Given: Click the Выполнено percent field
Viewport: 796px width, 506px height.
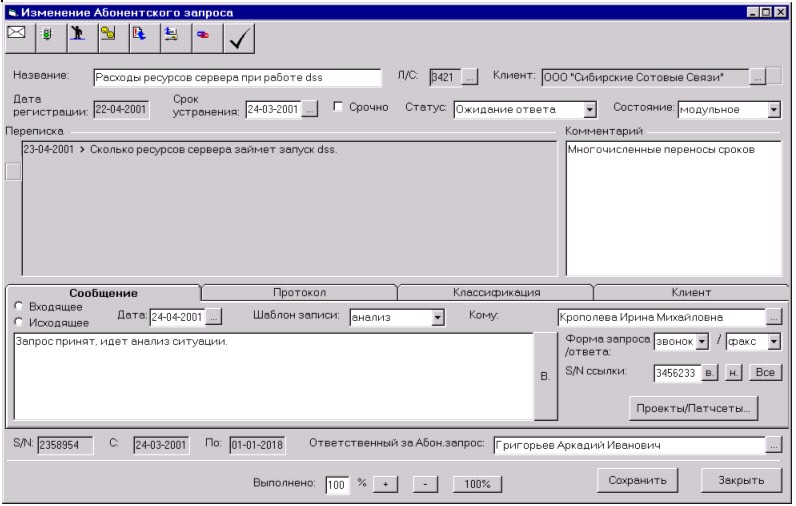Looking at the screenshot, I should coord(337,485).
